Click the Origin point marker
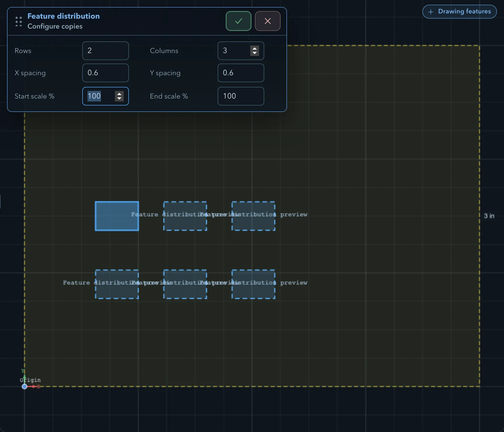504x432 pixels. (24, 387)
